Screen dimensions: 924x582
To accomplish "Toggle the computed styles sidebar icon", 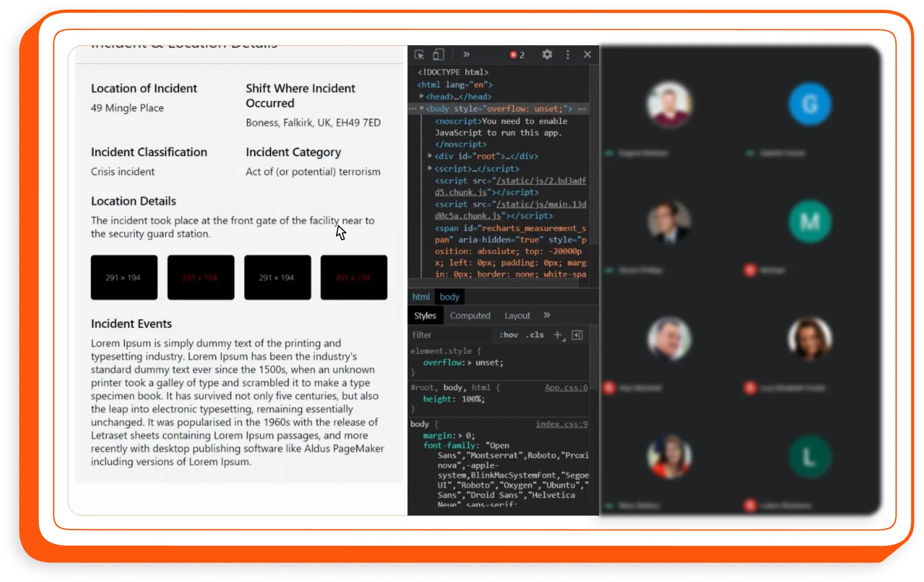I will (x=577, y=335).
